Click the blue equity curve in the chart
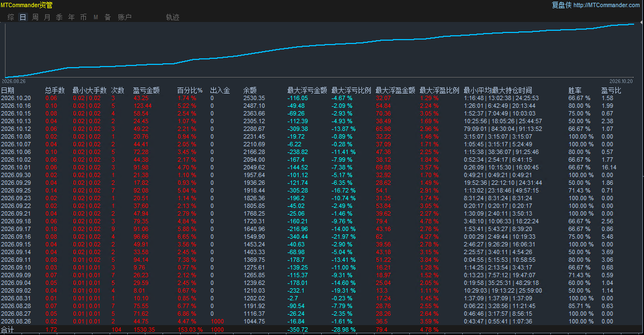This screenshot has width=644, height=335. [x=321, y=46]
